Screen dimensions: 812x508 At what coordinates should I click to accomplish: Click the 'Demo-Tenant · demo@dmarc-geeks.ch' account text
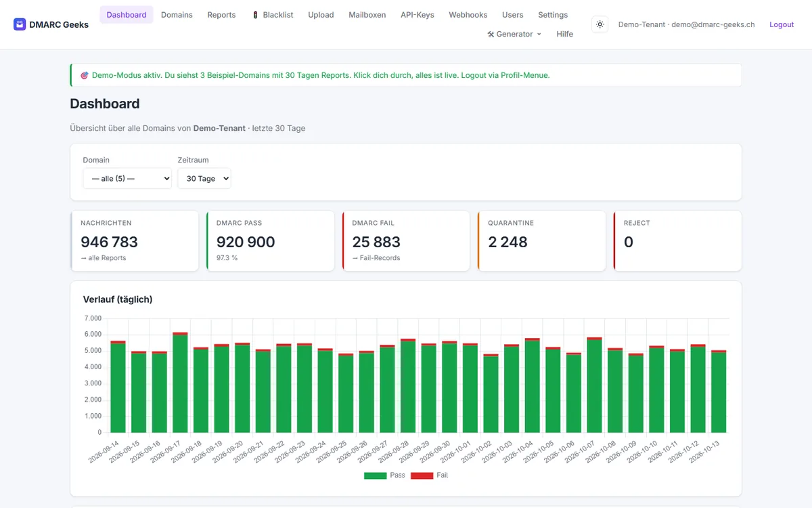[686, 24]
